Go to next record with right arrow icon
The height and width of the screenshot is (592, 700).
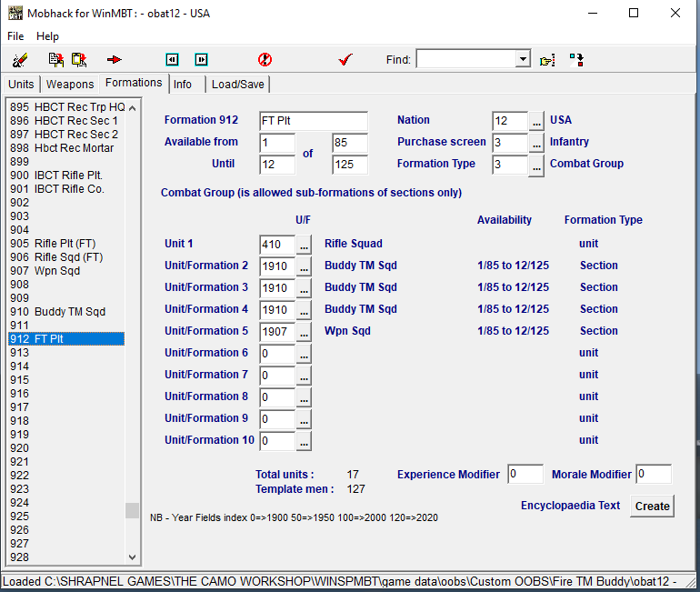(x=201, y=60)
